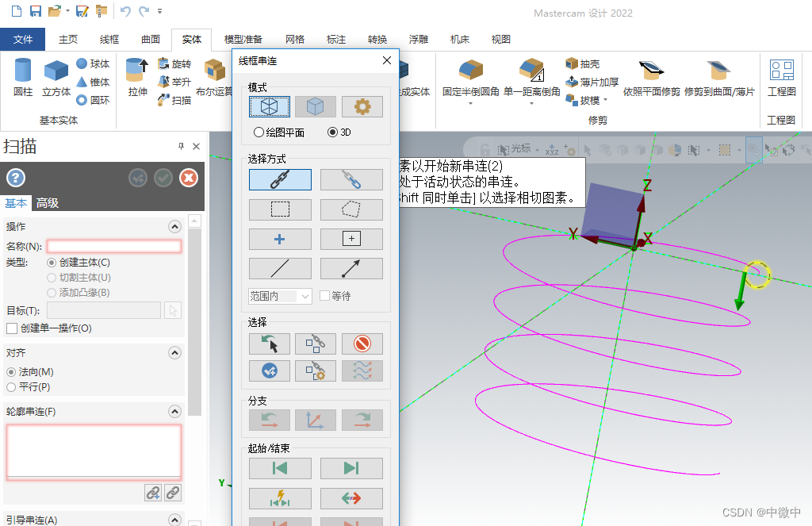812x526 pixels.
Task: Select the solid chaining mode icon
Action: [316, 107]
